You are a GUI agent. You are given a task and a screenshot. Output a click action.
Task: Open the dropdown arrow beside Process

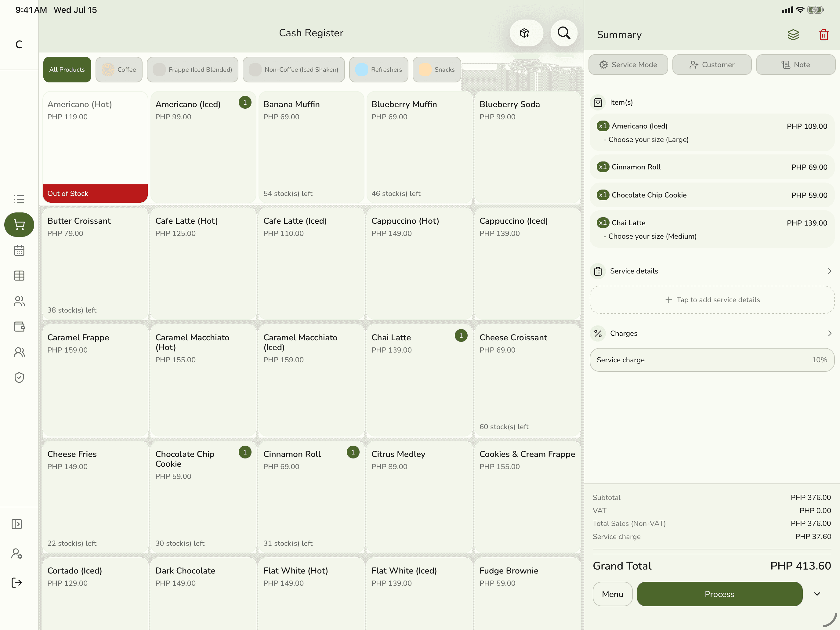(817, 594)
